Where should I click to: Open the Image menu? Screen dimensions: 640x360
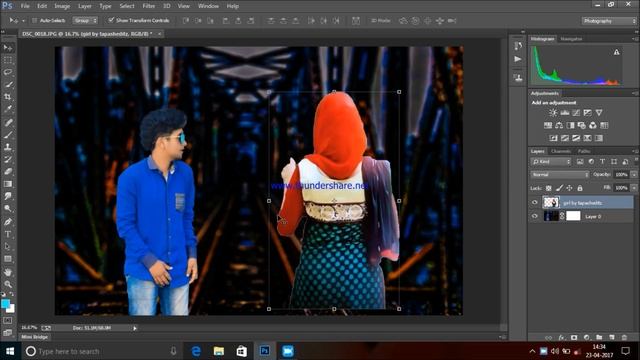tap(62, 6)
